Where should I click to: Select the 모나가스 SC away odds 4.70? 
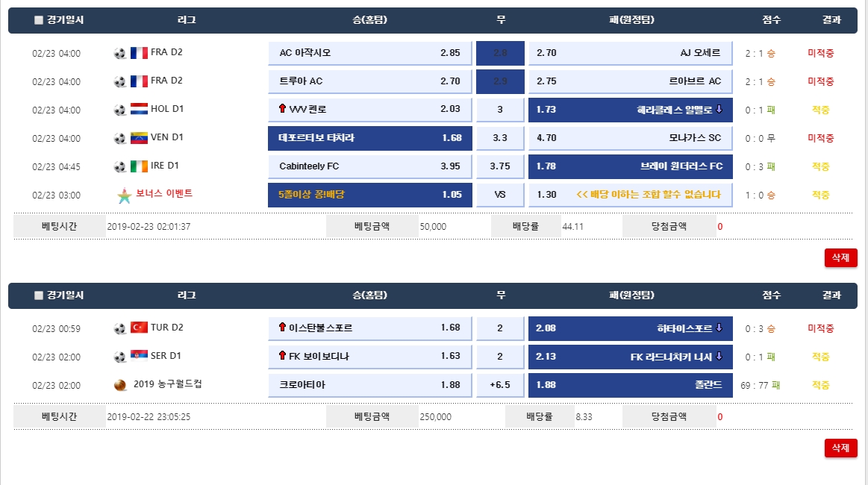point(630,138)
